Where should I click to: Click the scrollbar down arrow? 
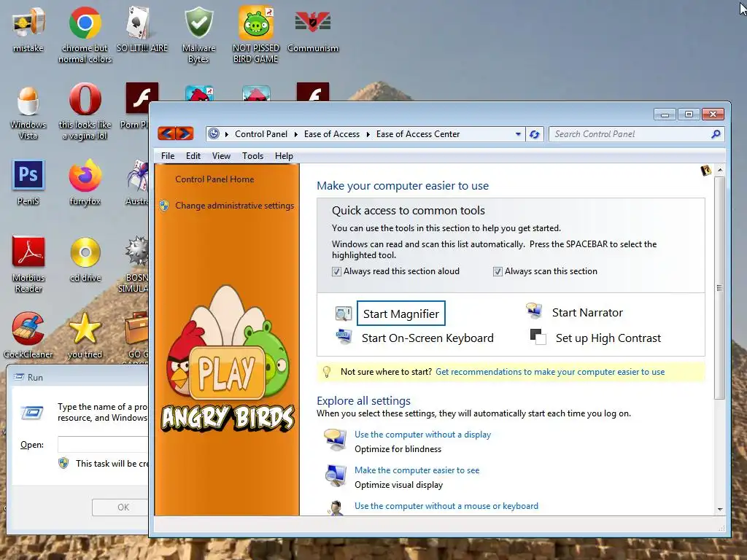coord(720,509)
